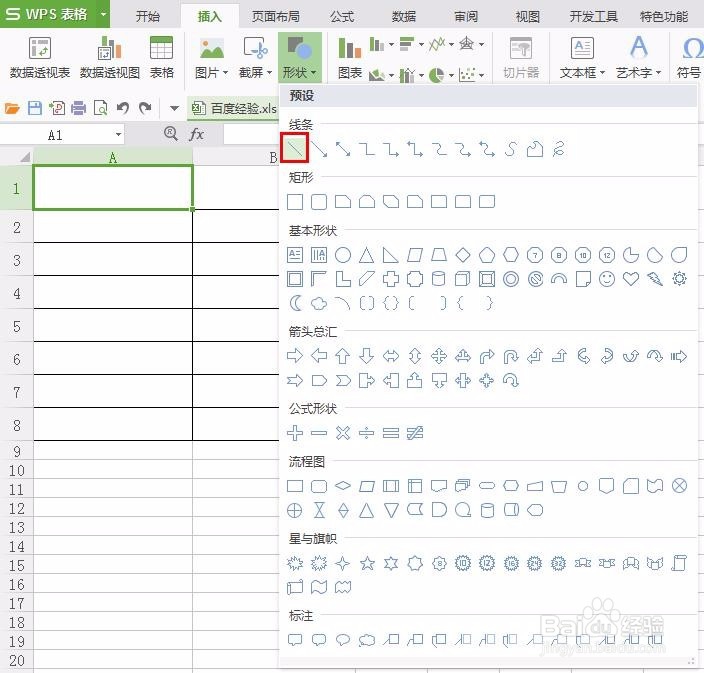Click the 数据透视表 pivot table button
The width and height of the screenshot is (704, 673).
point(40,57)
